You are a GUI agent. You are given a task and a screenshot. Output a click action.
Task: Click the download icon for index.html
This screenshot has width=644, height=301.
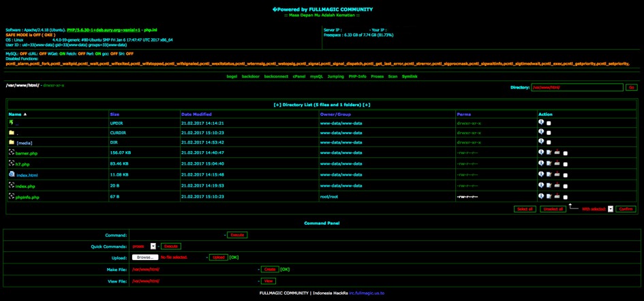557,174
